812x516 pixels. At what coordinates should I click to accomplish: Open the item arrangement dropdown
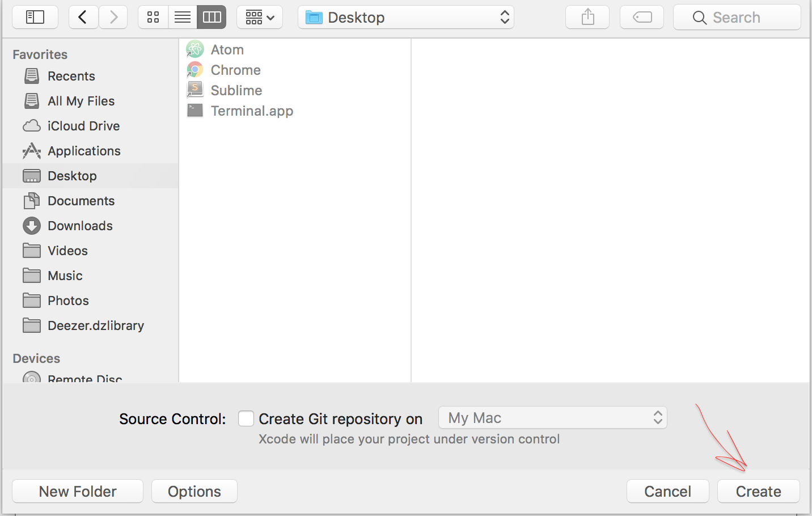point(260,18)
